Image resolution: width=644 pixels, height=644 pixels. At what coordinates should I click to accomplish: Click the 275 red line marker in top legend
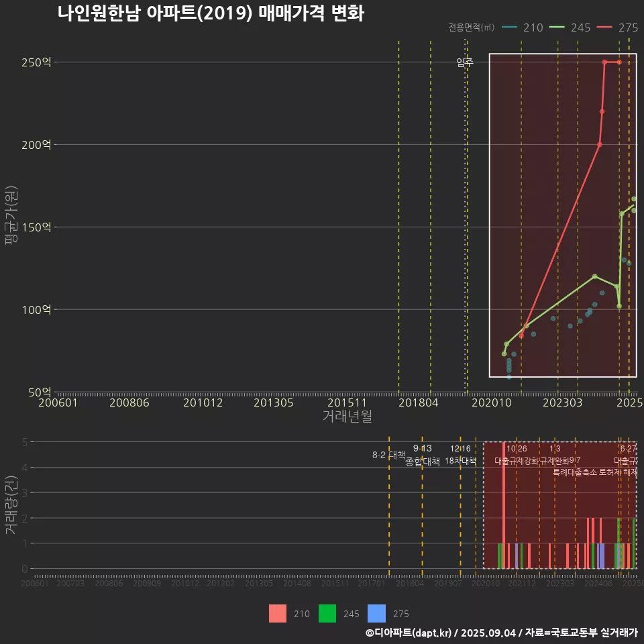(x=606, y=28)
